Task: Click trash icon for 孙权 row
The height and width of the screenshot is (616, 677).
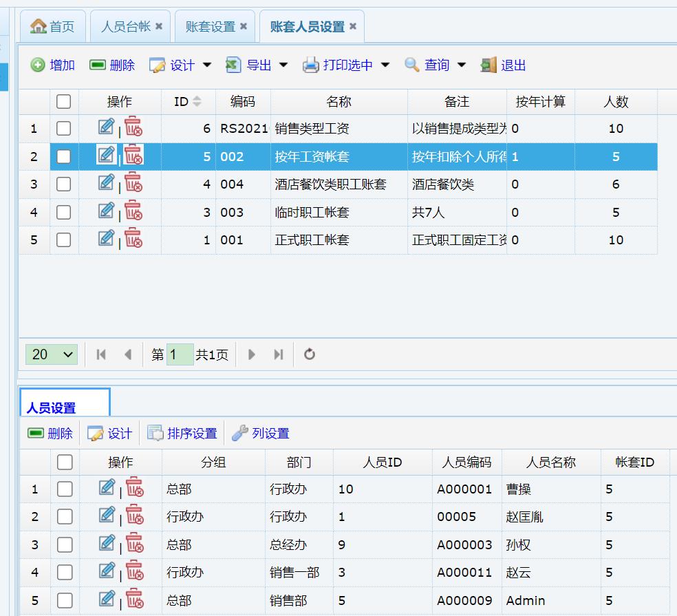Action: pyautogui.click(x=135, y=544)
